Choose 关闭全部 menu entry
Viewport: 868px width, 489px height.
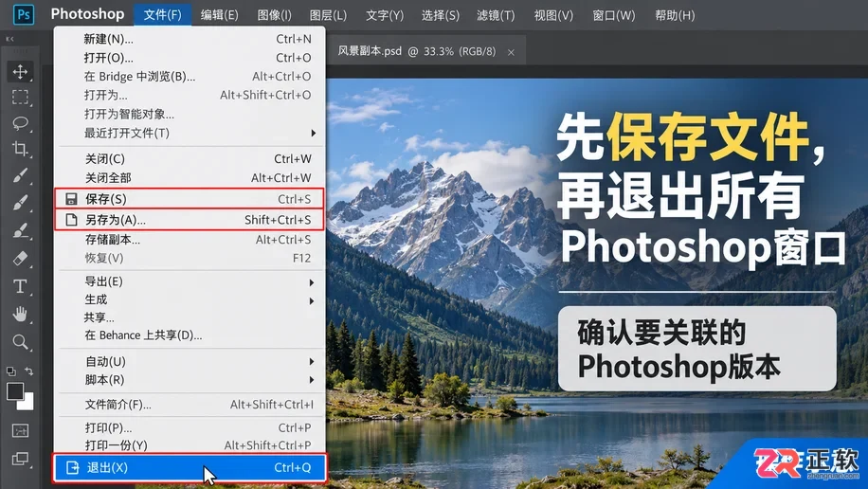tap(190, 178)
